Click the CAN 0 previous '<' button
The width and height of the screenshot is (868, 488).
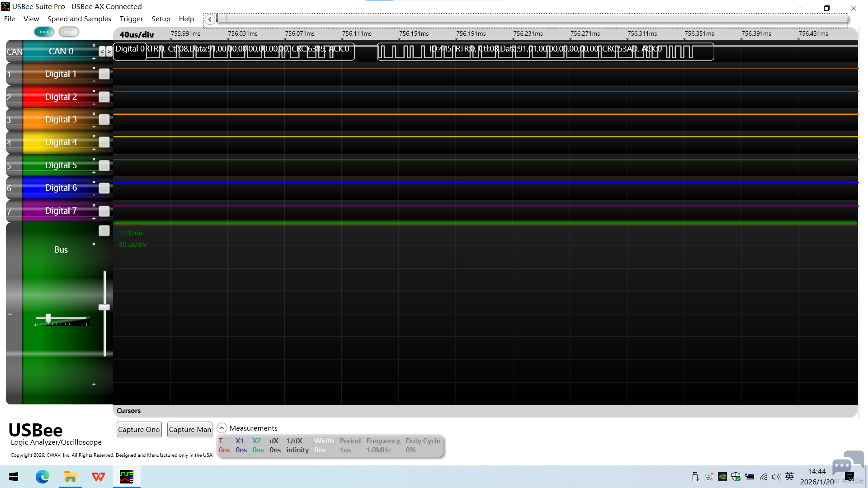(102, 52)
